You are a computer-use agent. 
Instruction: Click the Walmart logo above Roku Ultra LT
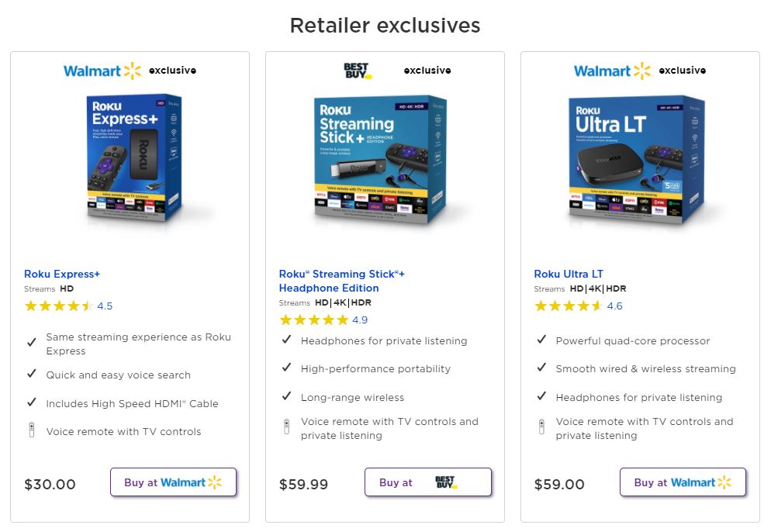pos(613,71)
